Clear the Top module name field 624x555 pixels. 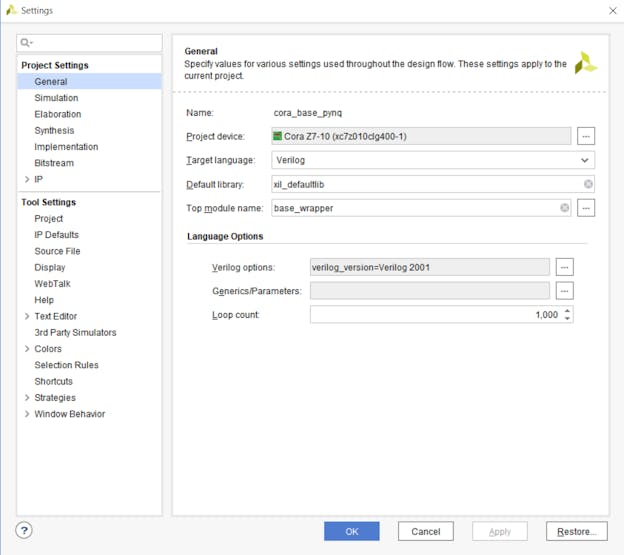point(564,208)
